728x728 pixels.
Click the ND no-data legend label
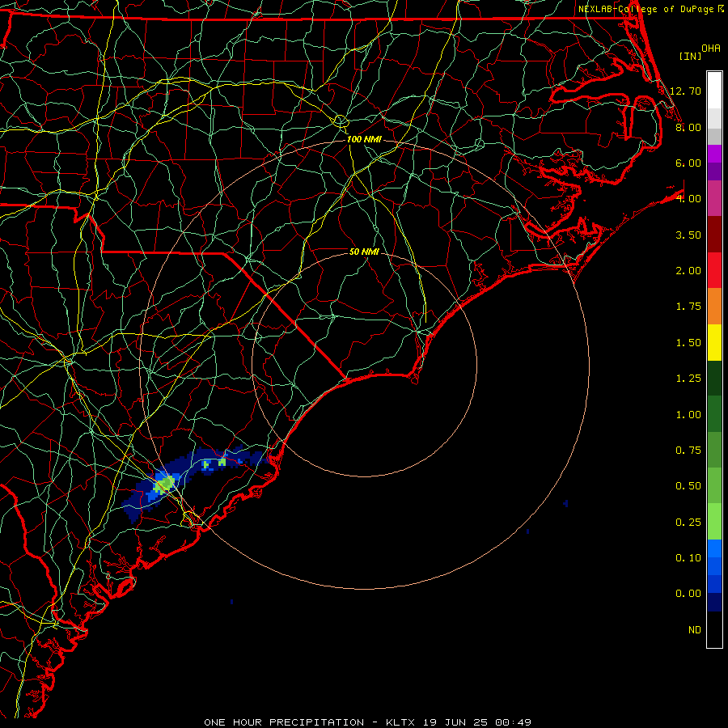(695, 630)
